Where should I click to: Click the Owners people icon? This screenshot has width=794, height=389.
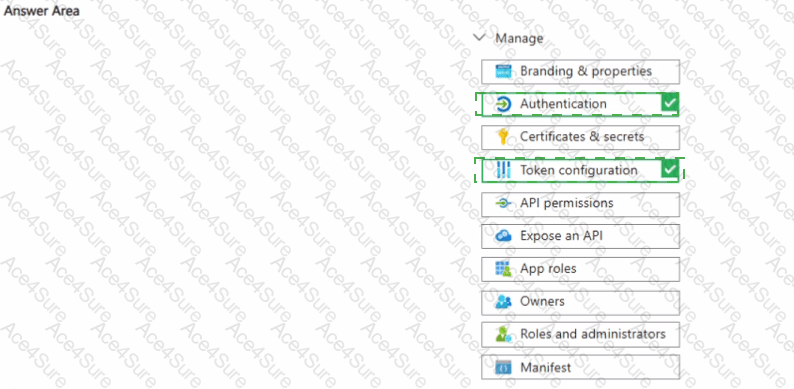coord(503,302)
